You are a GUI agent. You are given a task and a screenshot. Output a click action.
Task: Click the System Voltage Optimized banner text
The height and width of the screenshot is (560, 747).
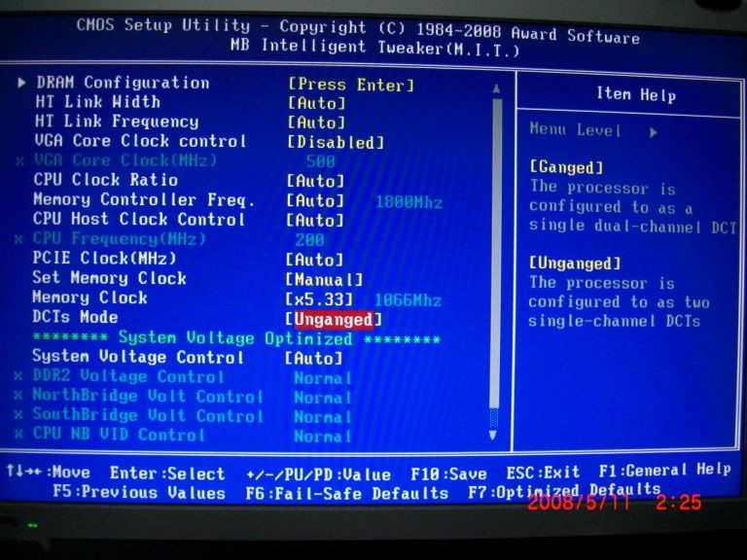coord(236,338)
